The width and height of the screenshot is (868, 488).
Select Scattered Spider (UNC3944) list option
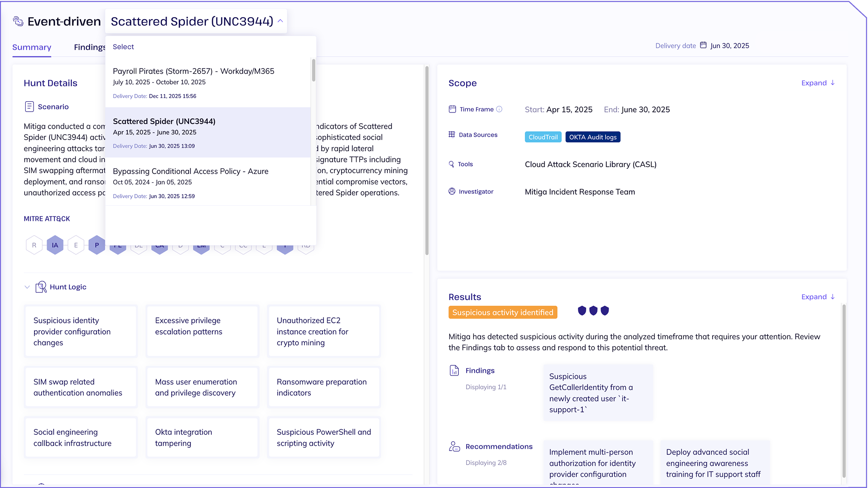[208, 132]
